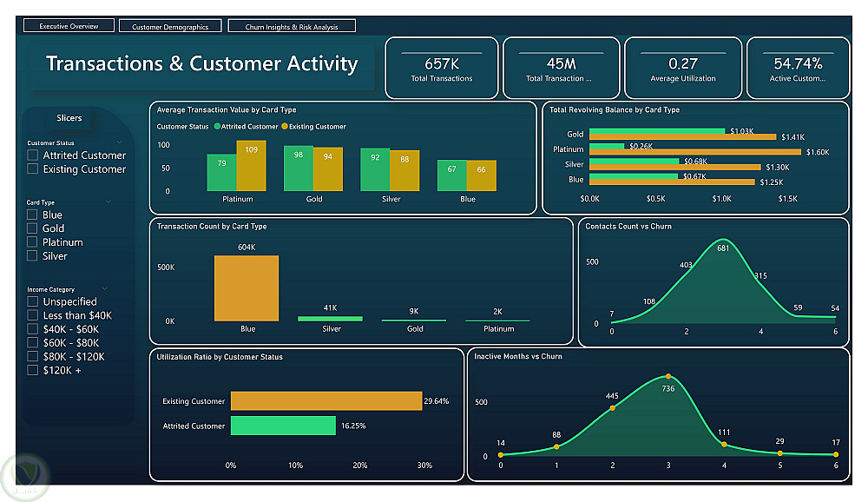Switch to Customer Demographics tab
Image resolution: width=868 pixels, height=502 pixels.
(x=170, y=27)
